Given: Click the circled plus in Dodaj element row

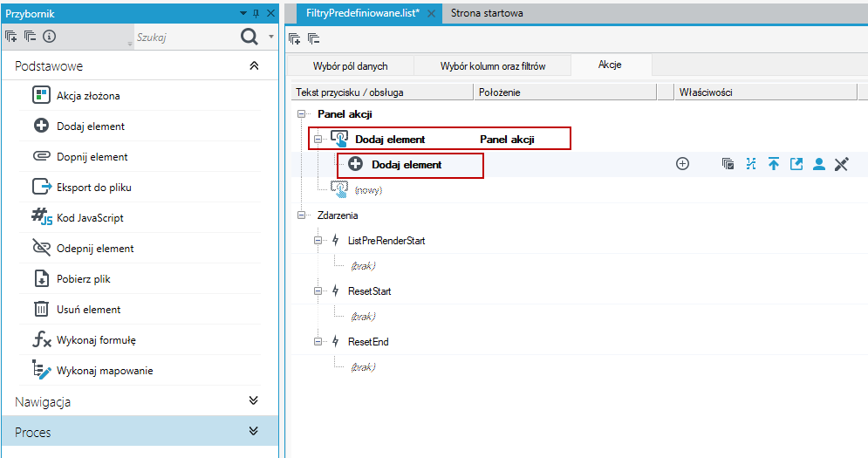Looking at the screenshot, I should tap(682, 163).
